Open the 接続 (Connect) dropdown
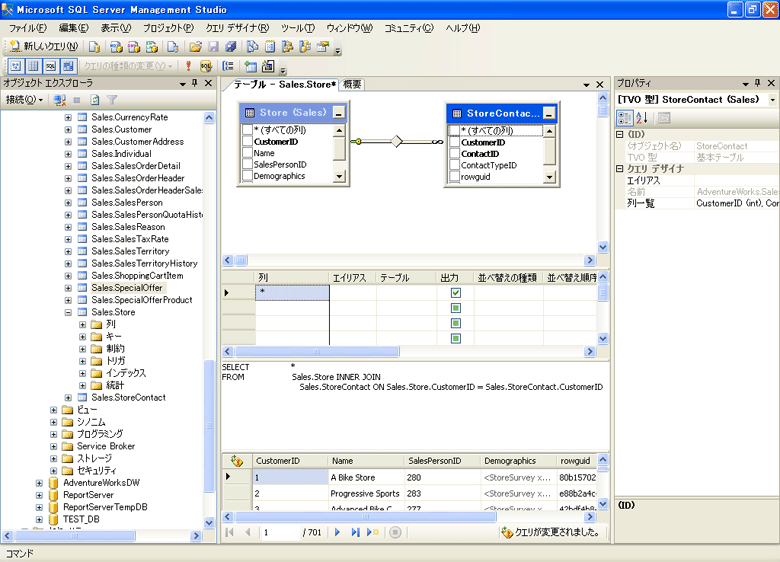 coord(24,100)
